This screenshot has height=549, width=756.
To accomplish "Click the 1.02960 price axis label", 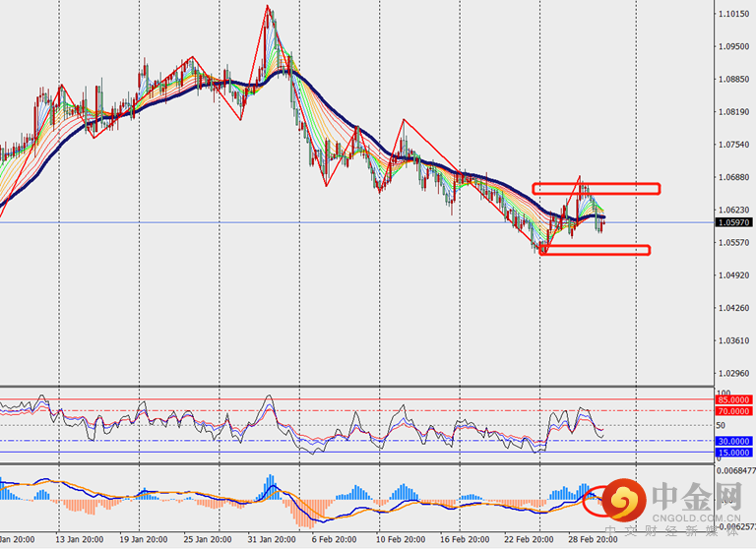I will click(733, 374).
